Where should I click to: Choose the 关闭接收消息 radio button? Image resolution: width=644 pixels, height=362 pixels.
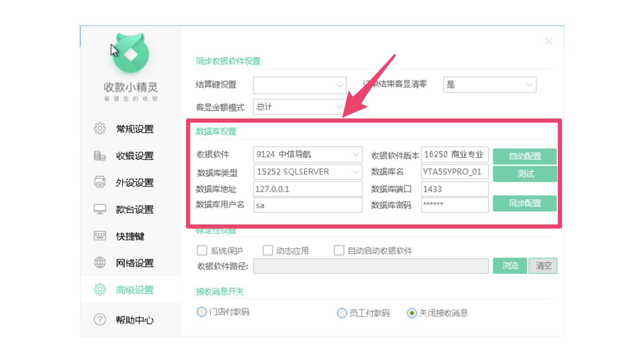pos(412,313)
